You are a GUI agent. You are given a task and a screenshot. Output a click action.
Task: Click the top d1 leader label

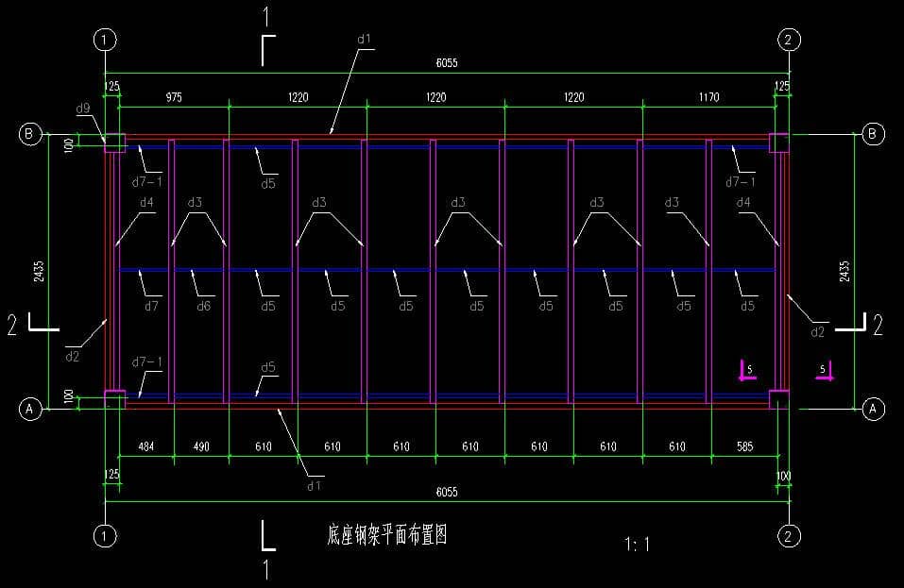pyautogui.click(x=365, y=40)
